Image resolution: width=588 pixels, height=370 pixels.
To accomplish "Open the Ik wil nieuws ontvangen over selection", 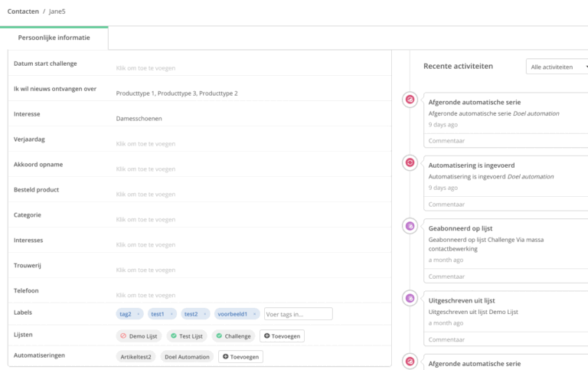I will pyautogui.click(x=177, y=93).
